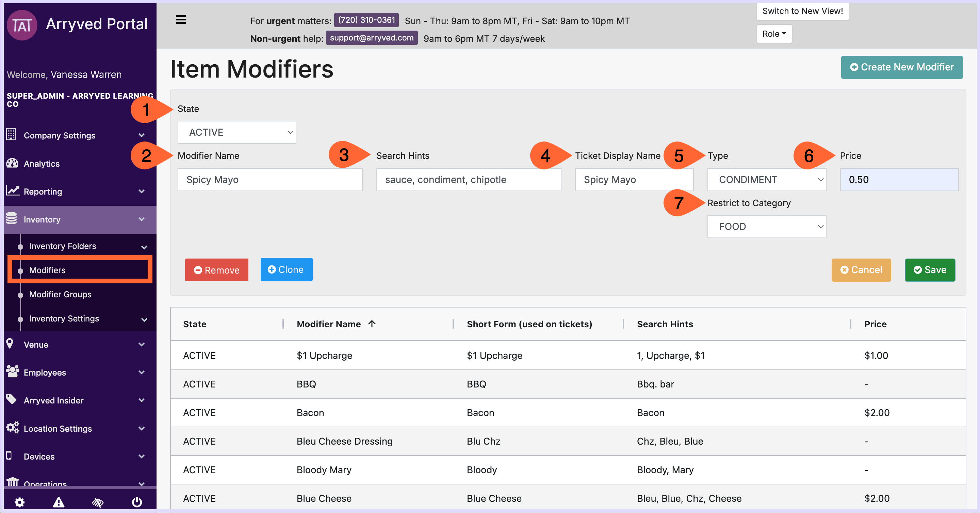This screenshot has width=980, height=513.
Task: Select the Bleu Cheese Dressing row
Action: [568, 441]
